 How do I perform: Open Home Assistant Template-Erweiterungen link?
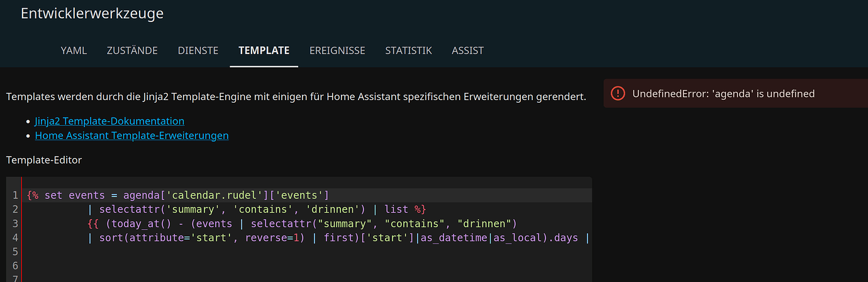point(131,135)
